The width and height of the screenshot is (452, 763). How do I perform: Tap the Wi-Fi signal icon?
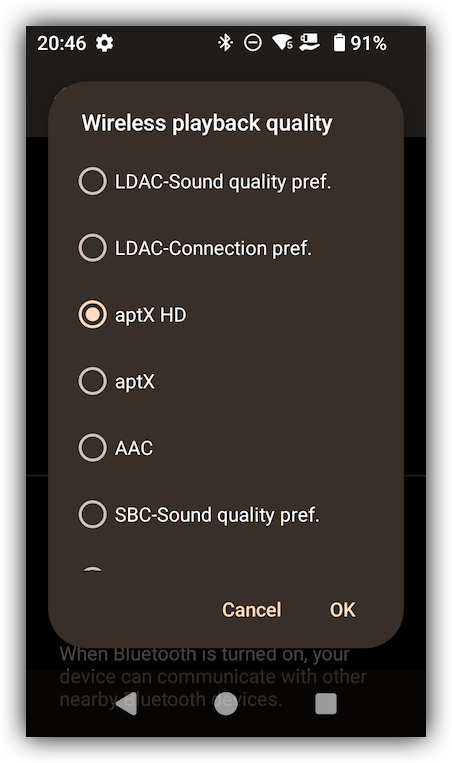(x=282, y=43)
